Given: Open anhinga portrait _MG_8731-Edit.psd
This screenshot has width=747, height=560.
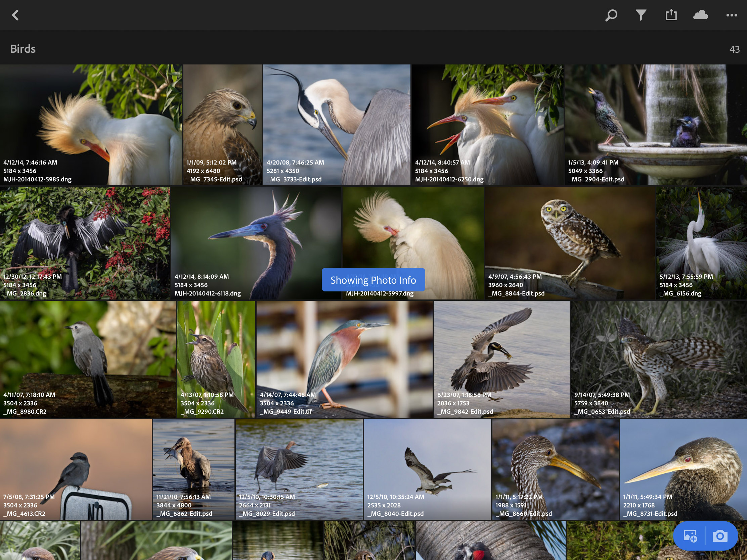Looking at the screenshot, I should (x=684, y=469).
